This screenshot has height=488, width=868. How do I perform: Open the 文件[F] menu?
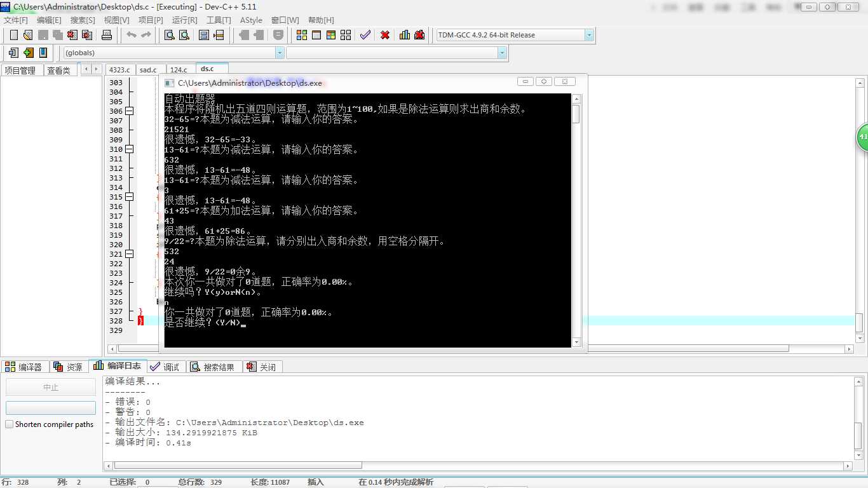16,20
